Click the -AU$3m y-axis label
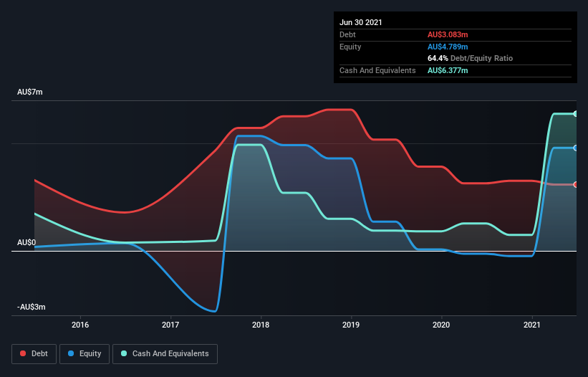Viewport: 588px width, 377px height. pyautogui.click(x=32, y=307)
